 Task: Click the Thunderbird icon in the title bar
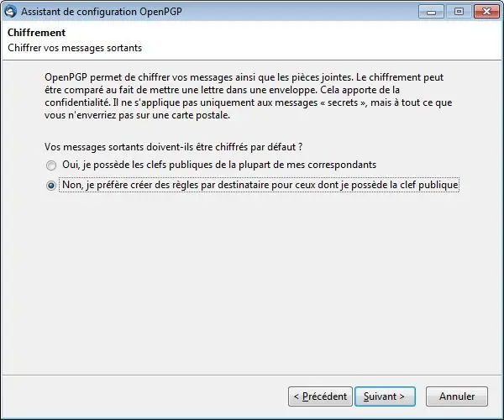point(10,11)
